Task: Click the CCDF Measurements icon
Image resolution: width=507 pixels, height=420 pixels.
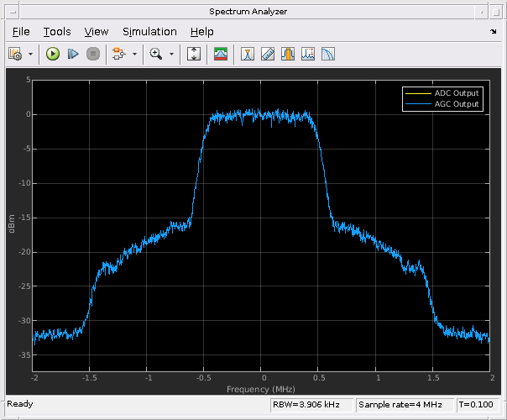Action: [x=328, y=54]
